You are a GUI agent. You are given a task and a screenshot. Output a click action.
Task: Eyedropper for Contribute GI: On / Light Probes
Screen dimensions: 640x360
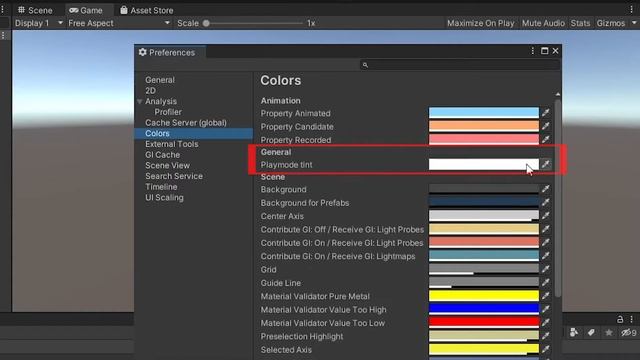pyautogui.click(x=546, y=242)
